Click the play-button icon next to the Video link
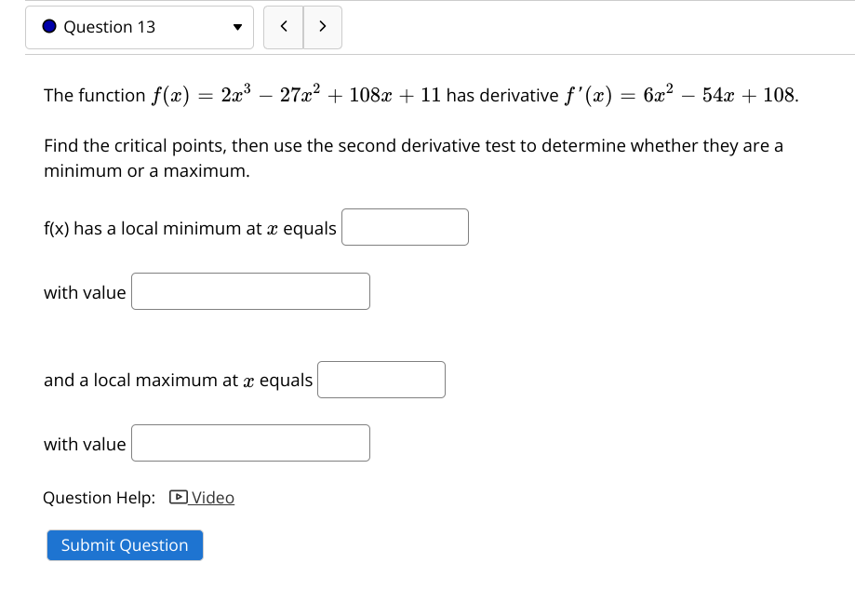Viewport: 855px width, 616px height. coord(176,498)
